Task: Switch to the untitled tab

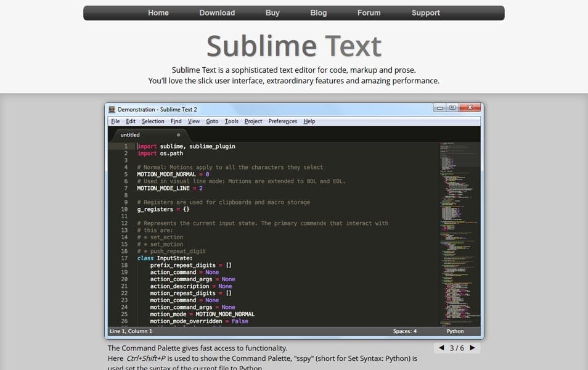Action: pos(129,134)
